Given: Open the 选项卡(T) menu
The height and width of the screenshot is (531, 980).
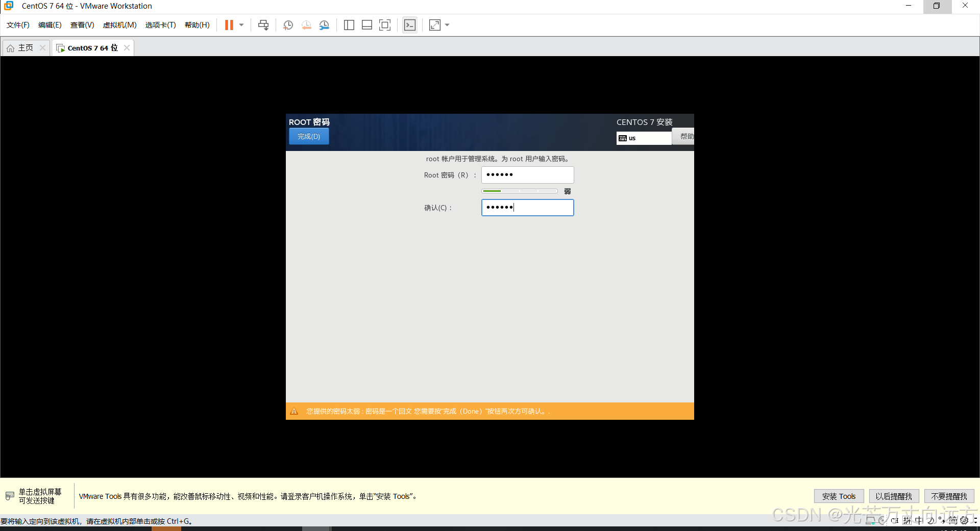Looking at the screenshot, I should click(x=160, y=25).
